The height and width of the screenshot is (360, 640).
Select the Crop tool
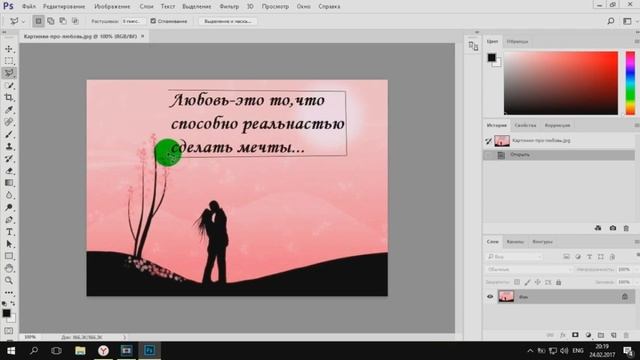pyautogui.click(x=9, y=98)
